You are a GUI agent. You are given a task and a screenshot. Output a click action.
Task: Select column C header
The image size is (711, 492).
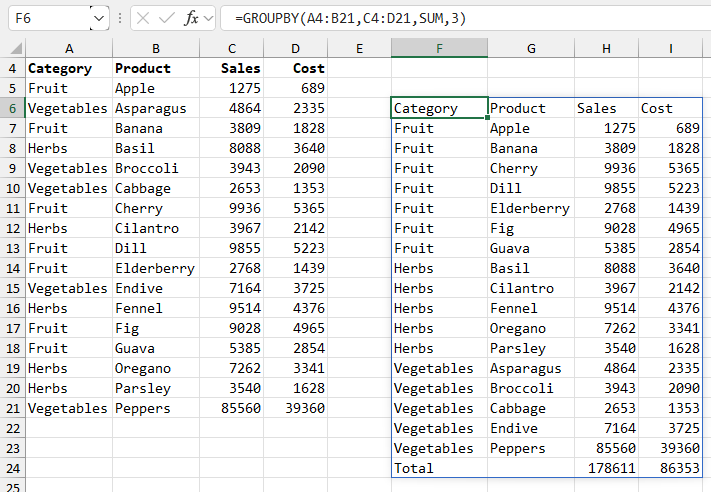[232, 48]
